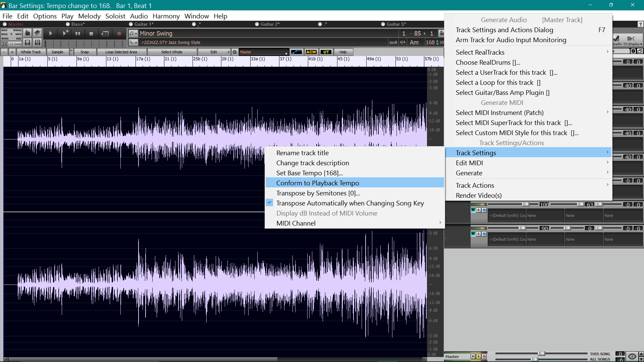Image resolution: width=644 pixels, height=362 pixels.
Task: Mute the track with volume 100
Action: coord(473,210)
